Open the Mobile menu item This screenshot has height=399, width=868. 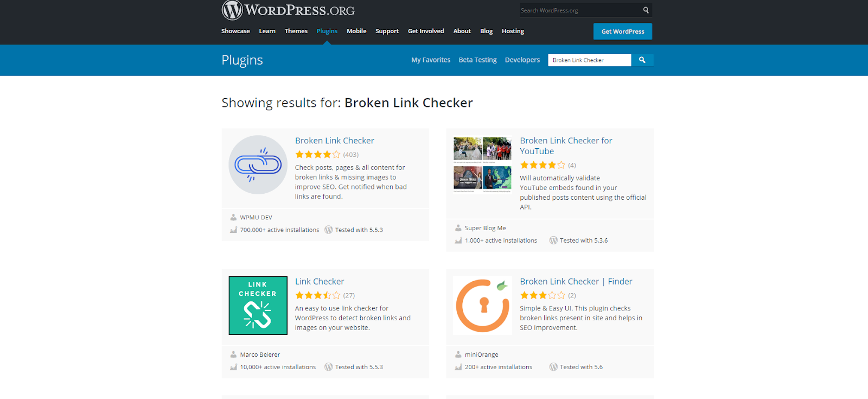click(356, 31)
